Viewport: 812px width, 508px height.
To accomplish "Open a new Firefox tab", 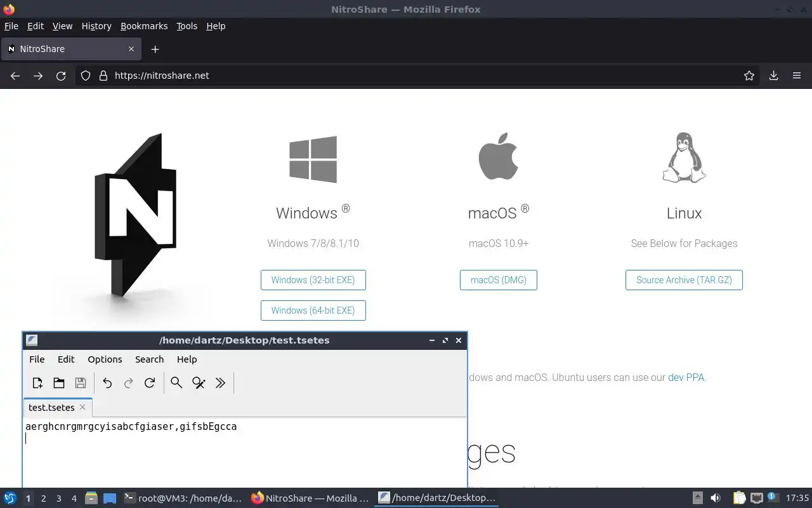I will click(155, 49).
